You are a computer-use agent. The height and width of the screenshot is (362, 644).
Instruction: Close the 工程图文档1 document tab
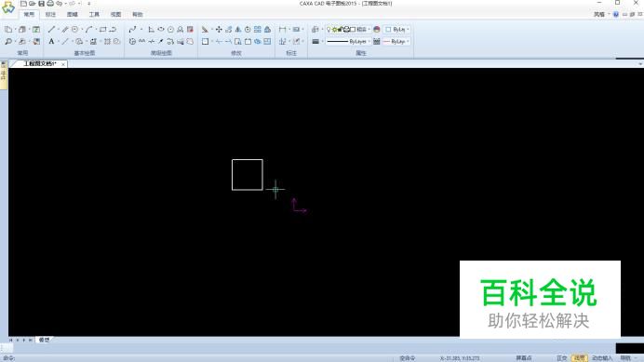coord(63,64)
